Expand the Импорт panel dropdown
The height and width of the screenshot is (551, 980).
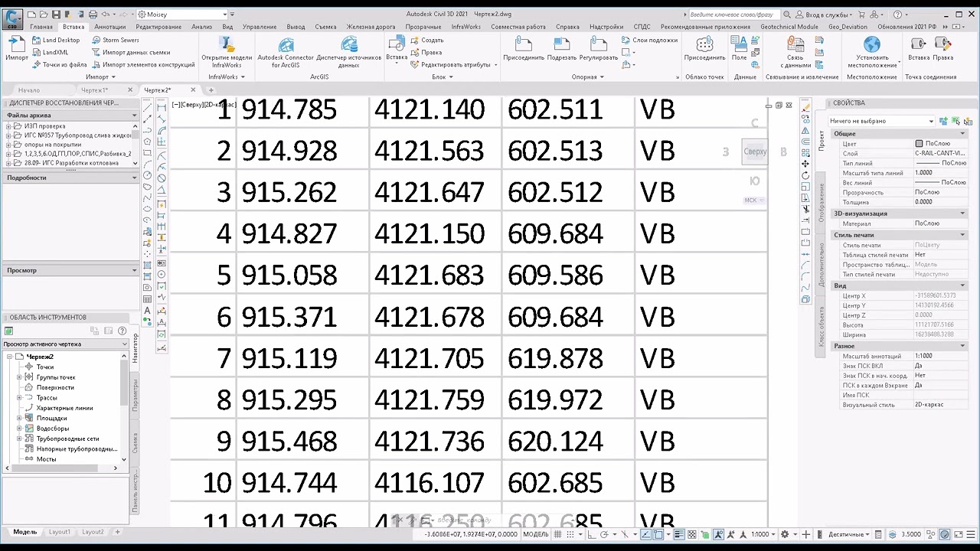click(100, 77)
